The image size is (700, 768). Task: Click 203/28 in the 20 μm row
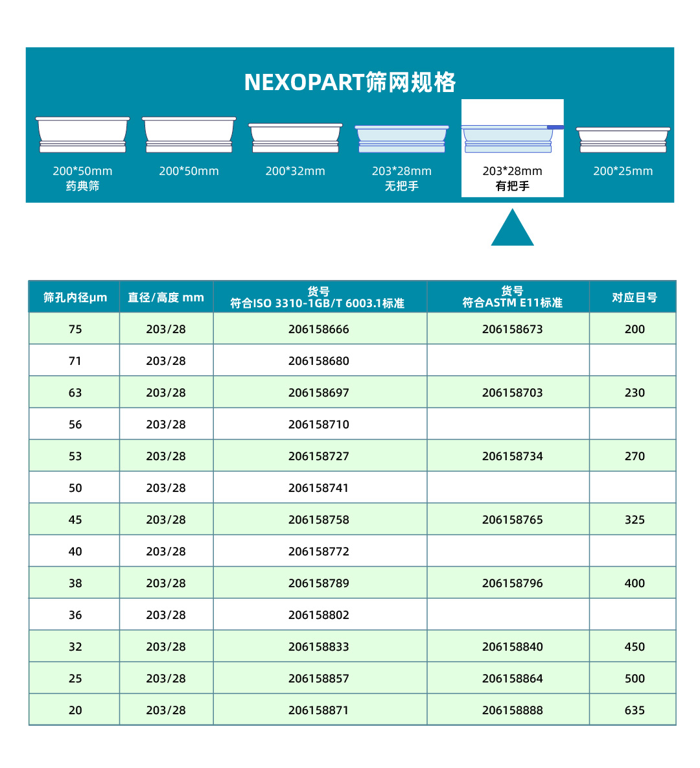coord(166,710)
